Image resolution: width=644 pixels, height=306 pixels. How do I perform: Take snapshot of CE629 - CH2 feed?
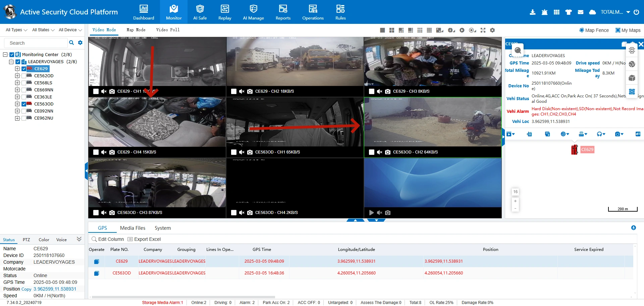click(250, 91)
